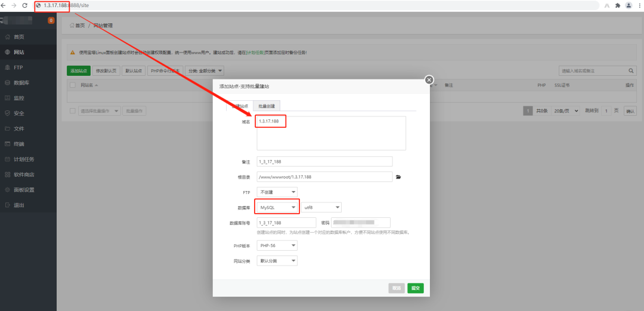The width and height of the screenshot is (644, 311).
Task: Open the browser profile avatar icon
Action: click(x=628, y=5)
